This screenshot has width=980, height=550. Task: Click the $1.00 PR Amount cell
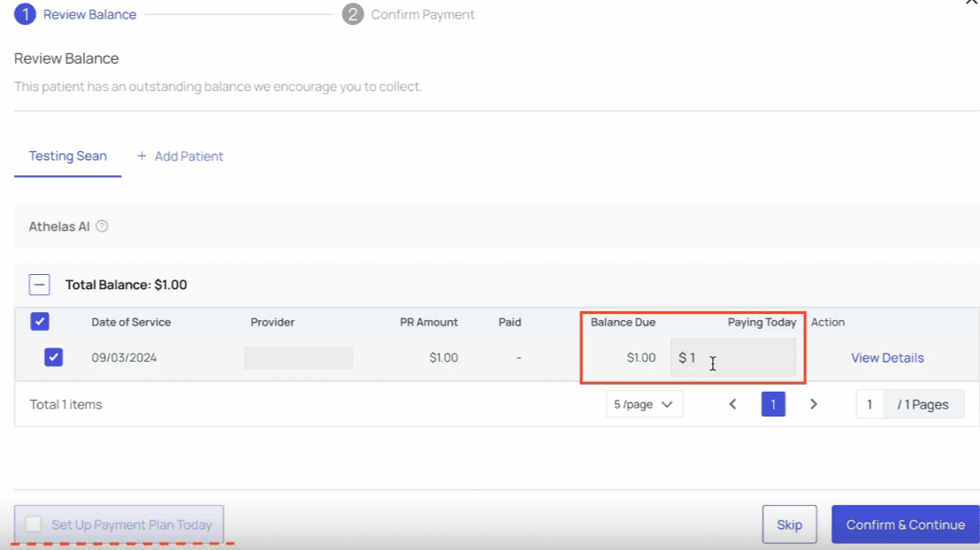pyautogui.click(x=444, y=357)
